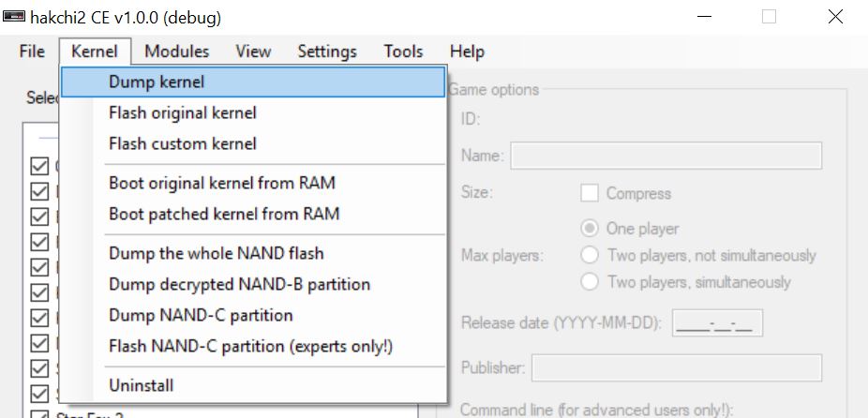Click the Publisher input field
Viewport: 868px width, 418px height.
(x=677, y=367)
